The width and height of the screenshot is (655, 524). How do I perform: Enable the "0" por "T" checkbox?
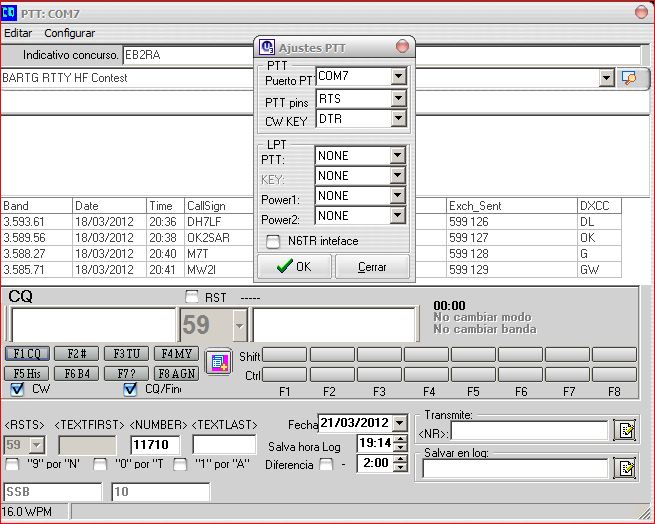(100, 464)
